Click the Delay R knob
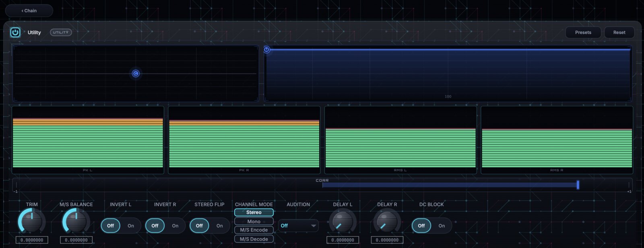The image size is (644, 248). tap(387, 221)
